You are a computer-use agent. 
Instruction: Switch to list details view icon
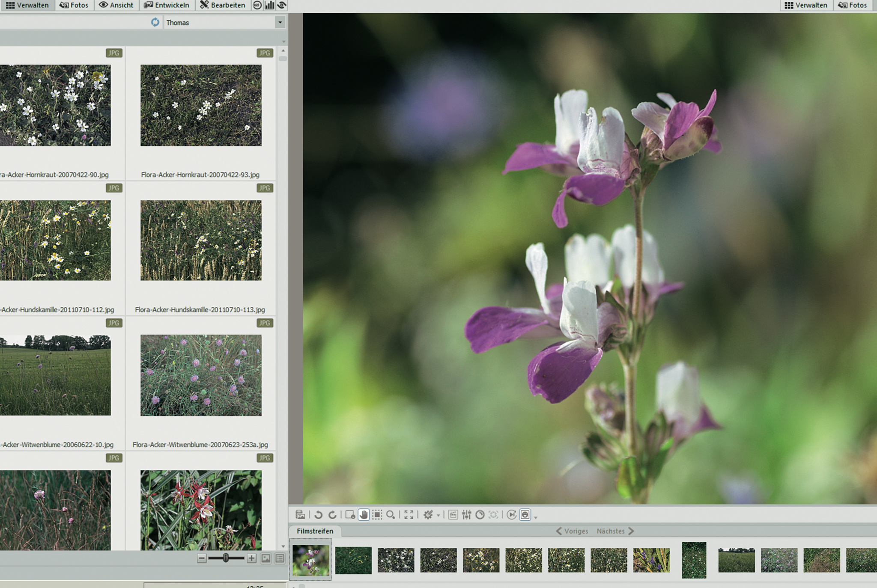(280, 558)
